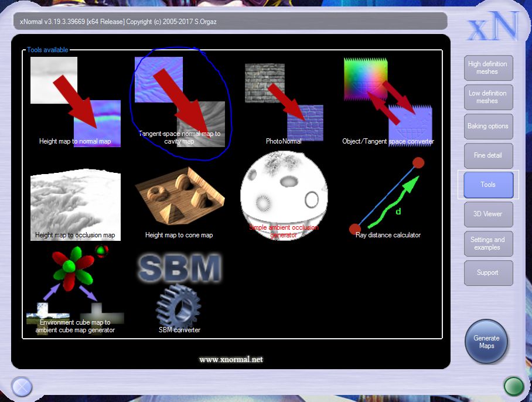Click the Generate Maps button
This screenshot has width=532, height=402.
tap(486, 342)
